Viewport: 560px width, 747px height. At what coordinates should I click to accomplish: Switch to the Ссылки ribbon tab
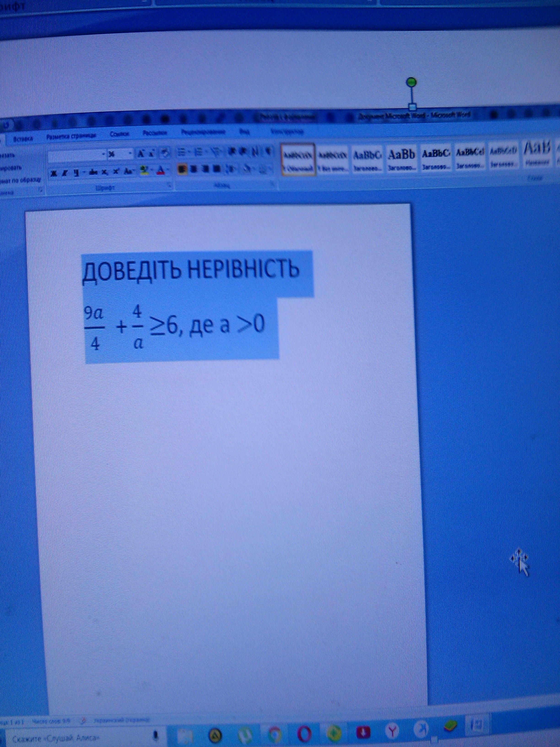(119, 134)
